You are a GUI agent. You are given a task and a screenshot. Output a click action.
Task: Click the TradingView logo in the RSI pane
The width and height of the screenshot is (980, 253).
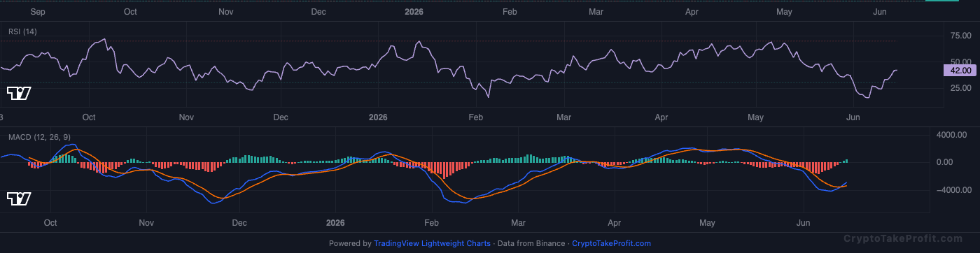point(19,93)
